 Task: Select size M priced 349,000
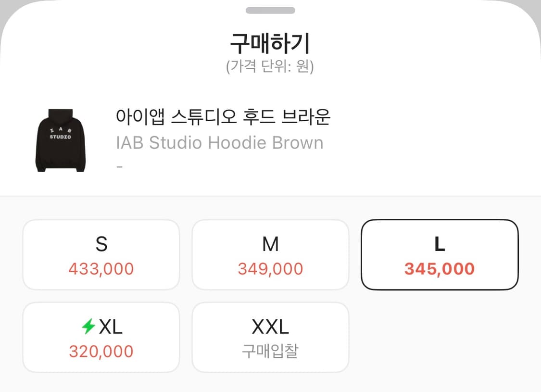pyautogui.click(x=270, y=254)
